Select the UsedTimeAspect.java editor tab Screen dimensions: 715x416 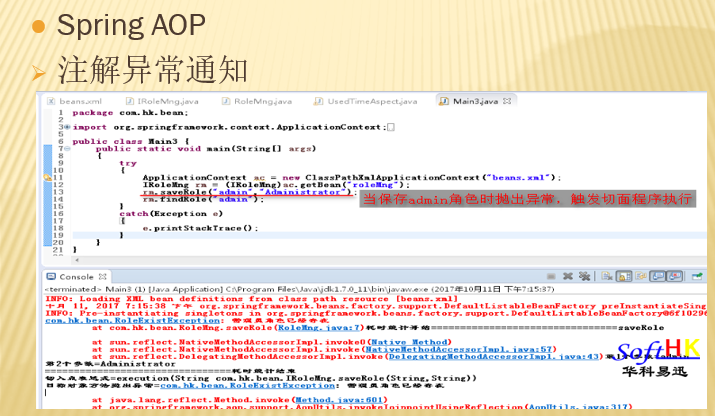(366, 101)
